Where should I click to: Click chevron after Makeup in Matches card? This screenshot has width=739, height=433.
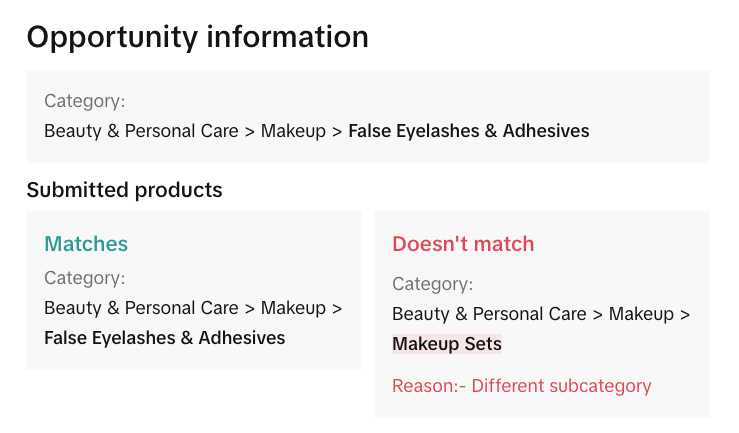coord(337,308)
